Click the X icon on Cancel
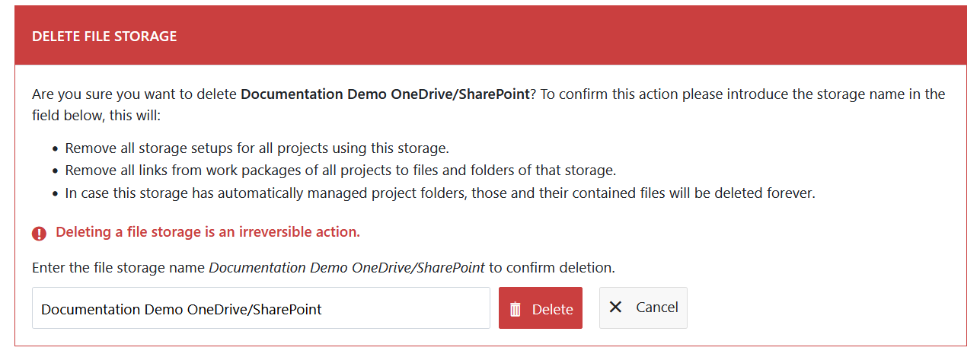This screenshot has width=980, height=357. coord(616,307)
